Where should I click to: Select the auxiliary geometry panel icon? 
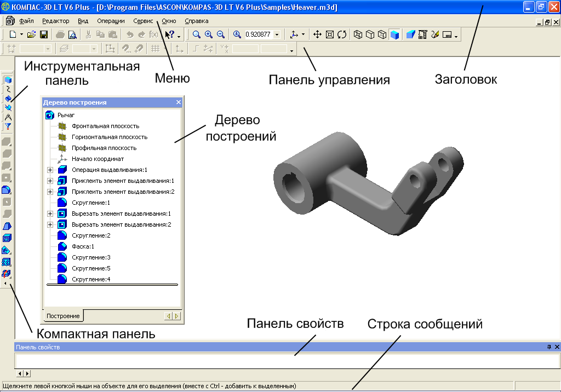[x=8, y=108]
